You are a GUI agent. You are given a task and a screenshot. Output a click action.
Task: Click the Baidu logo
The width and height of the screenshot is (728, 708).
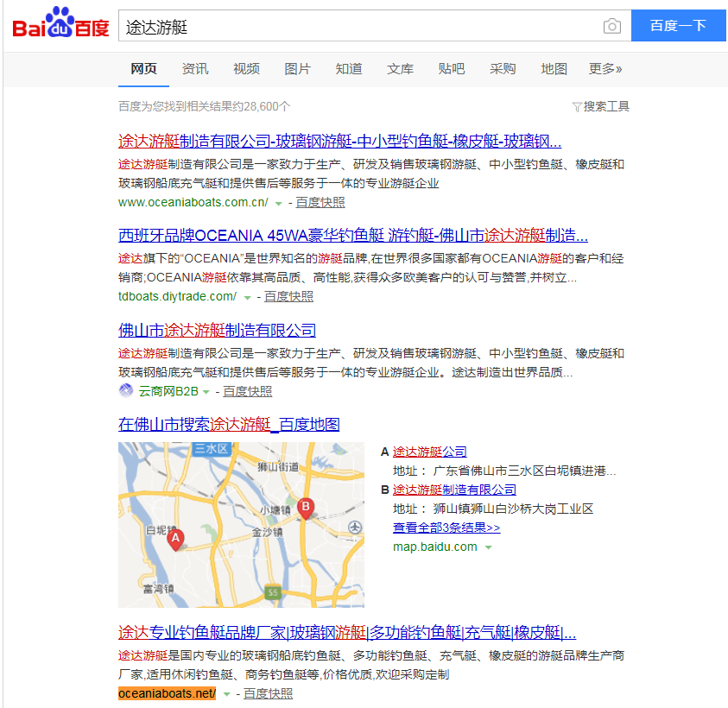coord(60,22)
